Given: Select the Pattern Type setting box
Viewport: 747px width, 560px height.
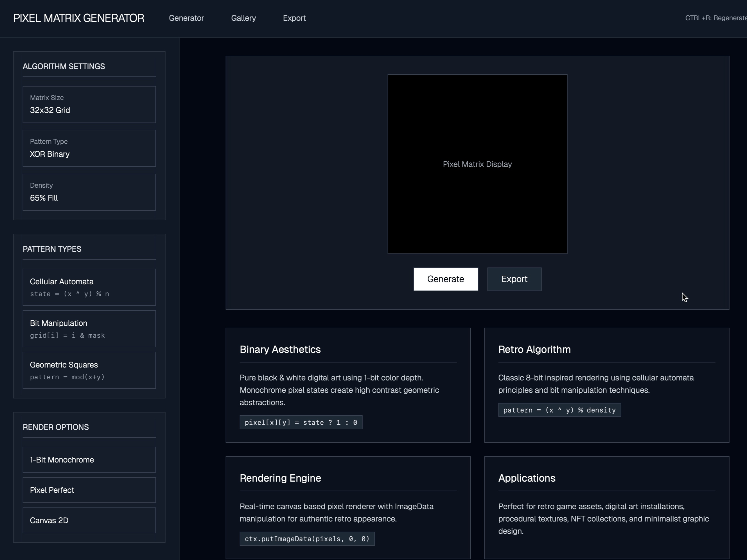Looking at the screenshot, I should pyautogui.click(x=89, y=148).
